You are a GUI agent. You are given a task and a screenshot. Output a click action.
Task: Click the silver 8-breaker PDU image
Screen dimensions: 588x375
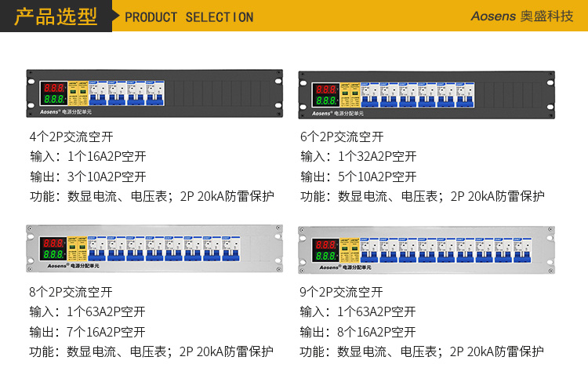154,249
